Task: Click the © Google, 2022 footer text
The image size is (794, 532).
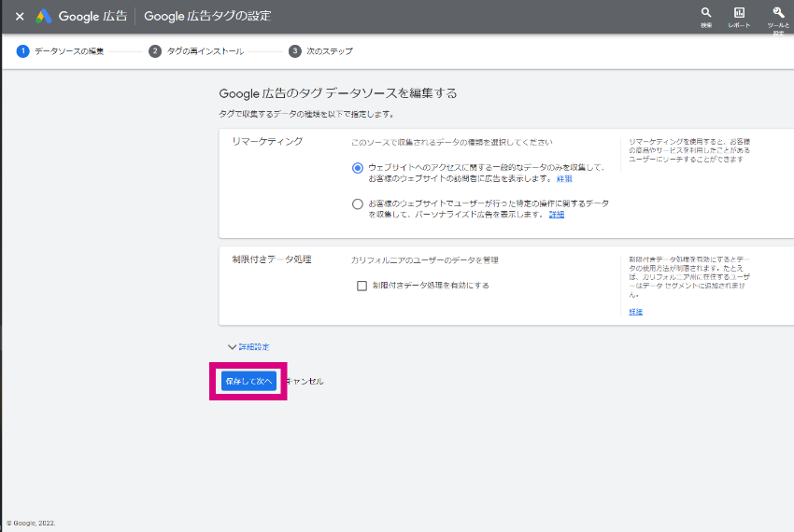Action: pos(31,523)
